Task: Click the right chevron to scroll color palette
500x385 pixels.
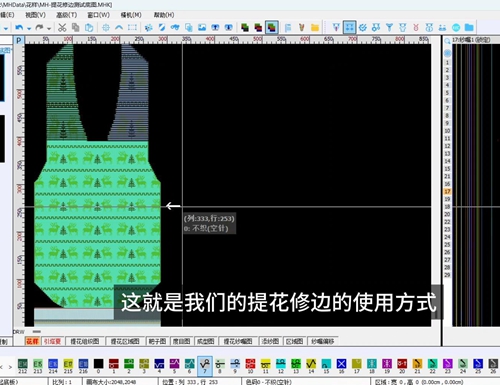Action: coord(10,367)
